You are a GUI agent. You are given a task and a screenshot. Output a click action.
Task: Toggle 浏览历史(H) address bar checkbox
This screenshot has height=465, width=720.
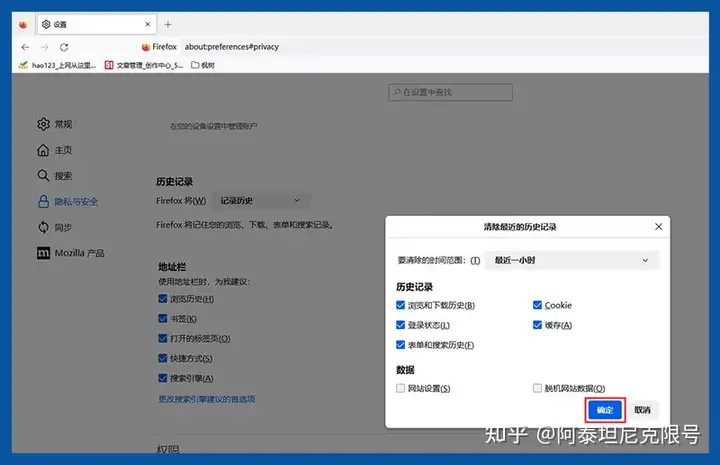coord(163,299)
